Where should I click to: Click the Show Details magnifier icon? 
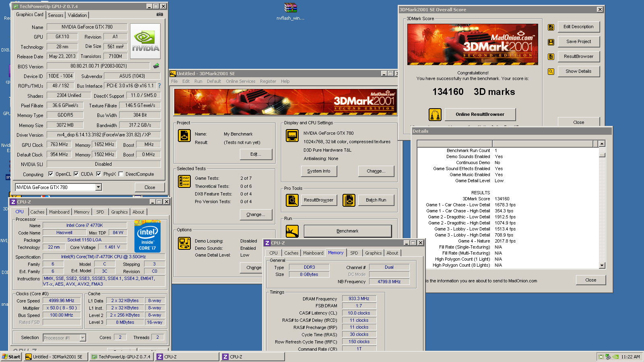(x=551, y=72)
